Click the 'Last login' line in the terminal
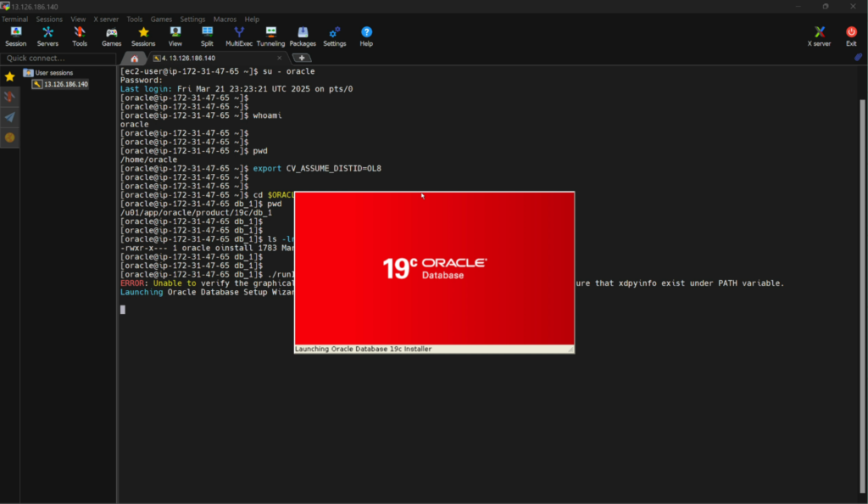 (236, 88)
